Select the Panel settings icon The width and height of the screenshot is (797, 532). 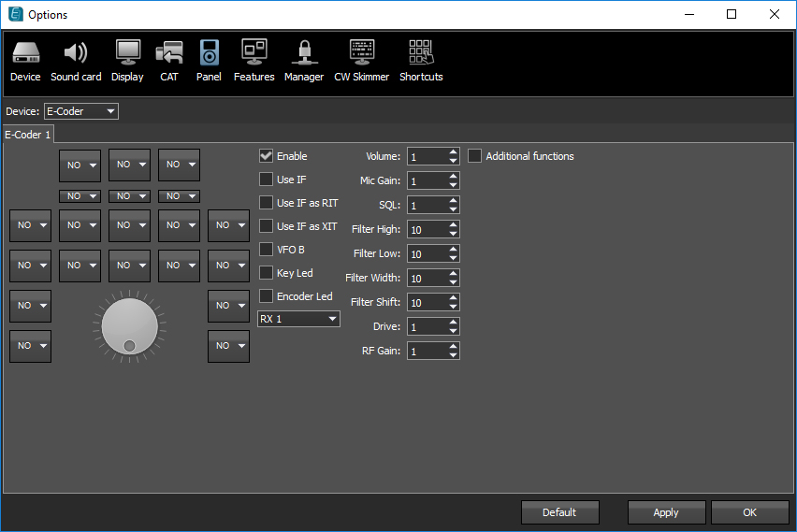tap(209, 61)
